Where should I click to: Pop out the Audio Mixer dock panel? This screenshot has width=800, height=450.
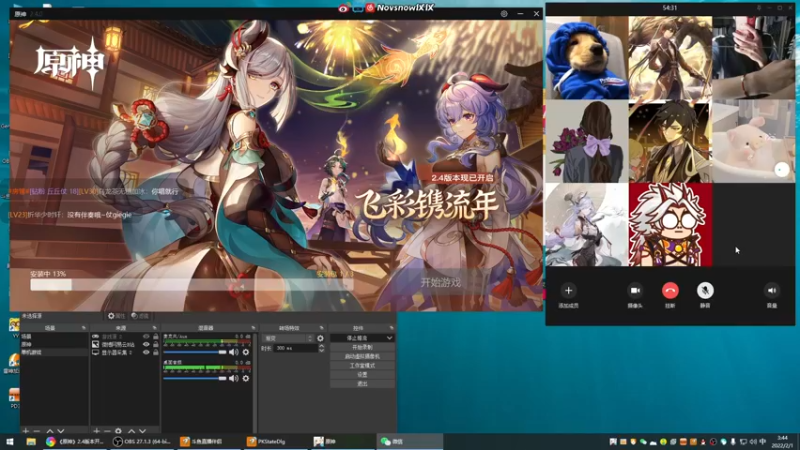pyautogui.click(x=253, y=328)
